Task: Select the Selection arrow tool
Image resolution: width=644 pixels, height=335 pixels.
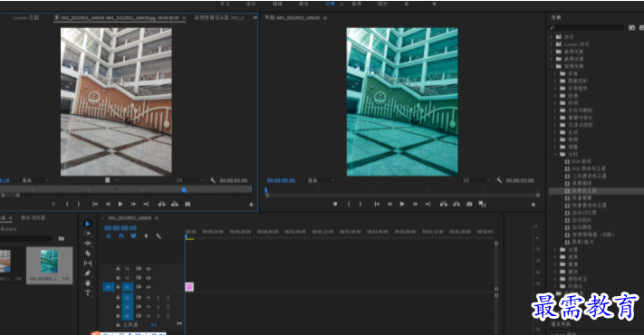Action: (x=88, y=224)
